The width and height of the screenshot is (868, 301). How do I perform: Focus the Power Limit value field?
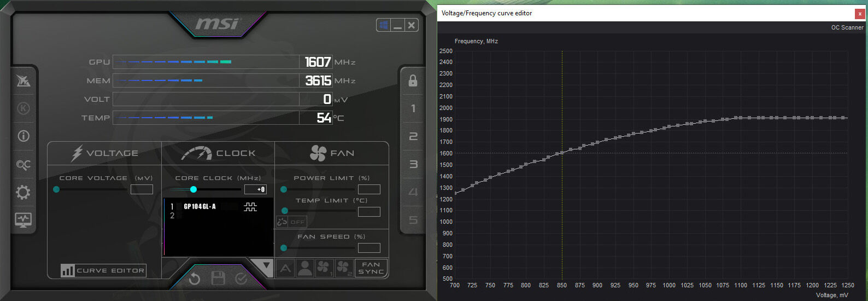click(x=369, y=189)
